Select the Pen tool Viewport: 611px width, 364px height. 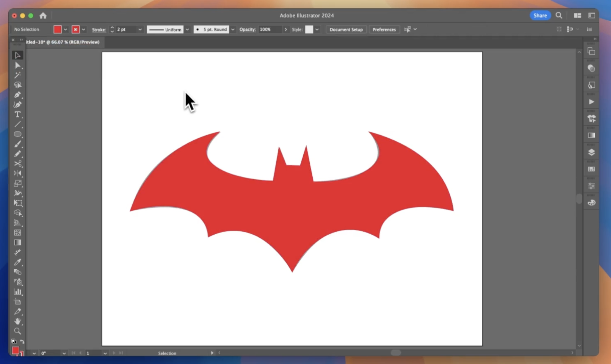point(17,95)
